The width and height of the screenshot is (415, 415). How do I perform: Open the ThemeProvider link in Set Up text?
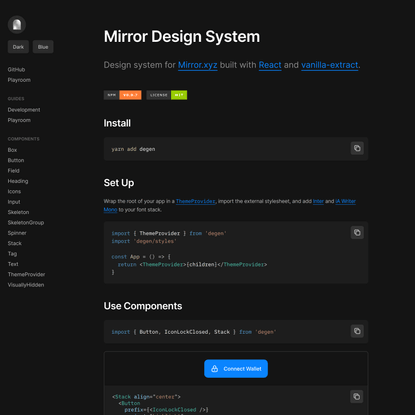coord(196,201)
